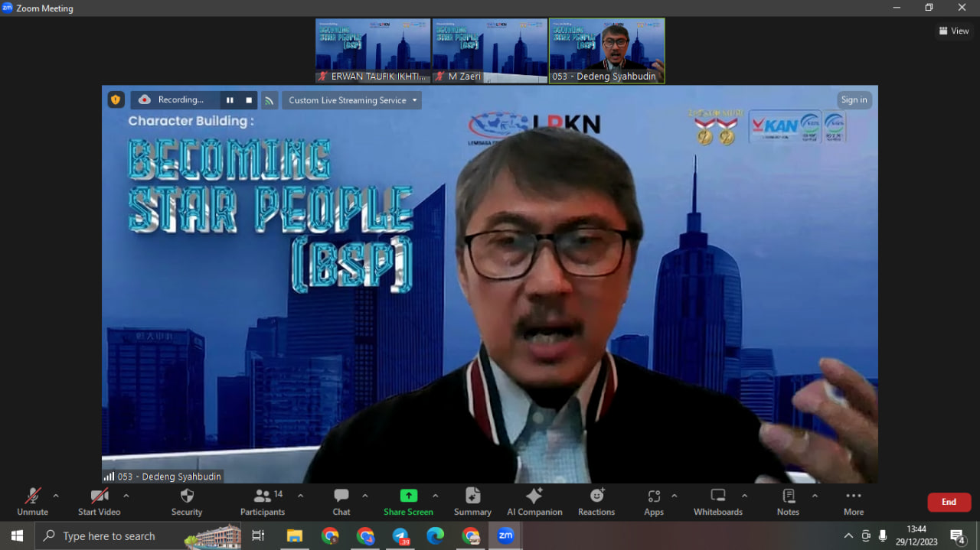This screenshot has width=980, height=550.
Task: Expand audio options arrow beside Unmute
Action: [x=56, y=496]
